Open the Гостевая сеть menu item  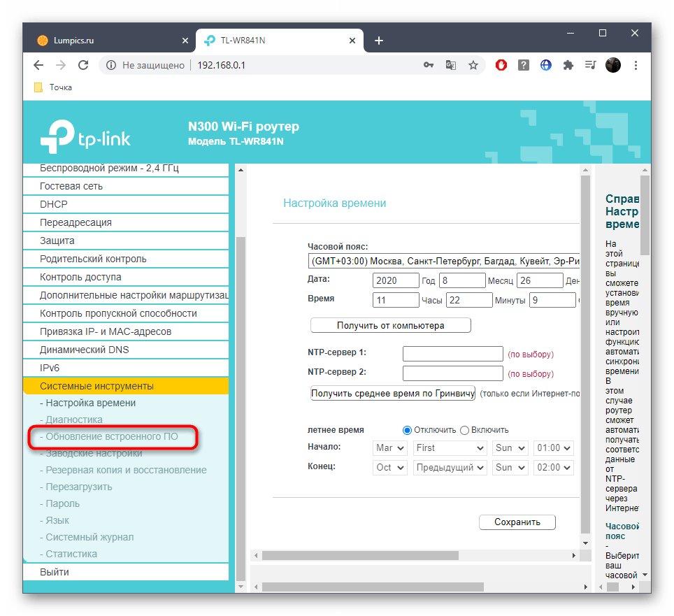point(126,187)
